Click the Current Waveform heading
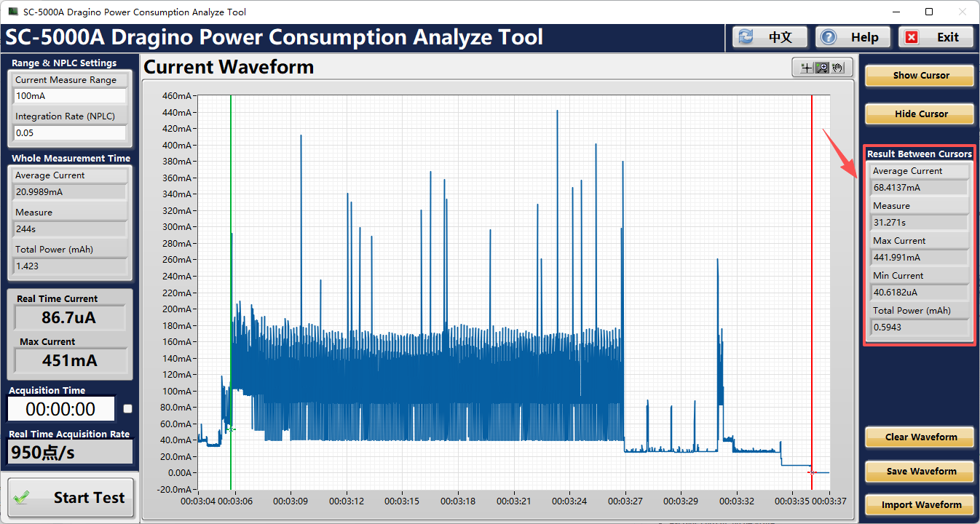This screenshot has height=524, width=980. coord(229,68)
